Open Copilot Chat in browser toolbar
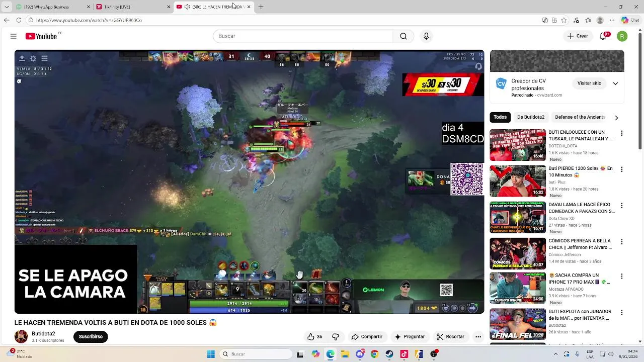Image resolution: width=644 pixels, height=362 pixels. coord(630,20)
